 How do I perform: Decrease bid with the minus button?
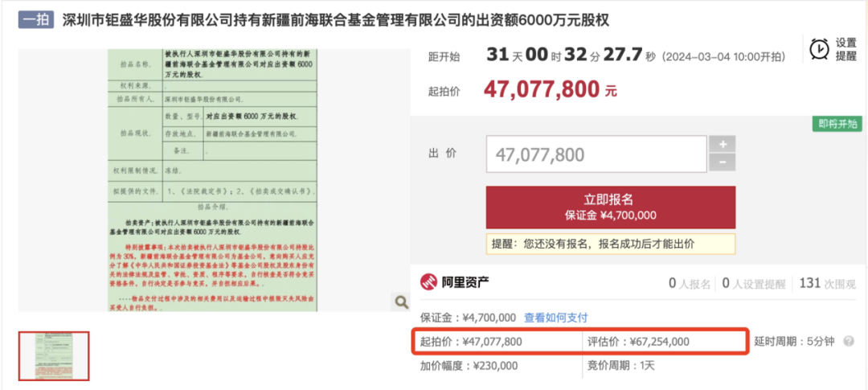tap(723, 163)
